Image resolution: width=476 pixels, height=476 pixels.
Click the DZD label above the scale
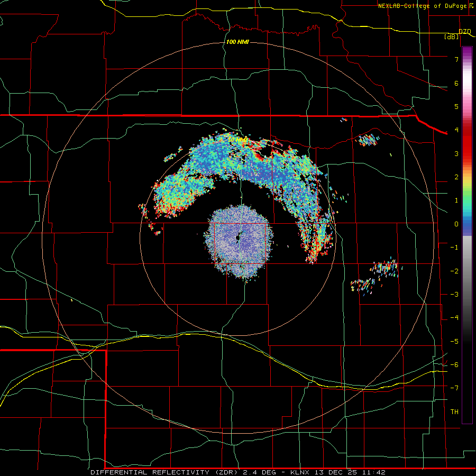coord(465,31)
